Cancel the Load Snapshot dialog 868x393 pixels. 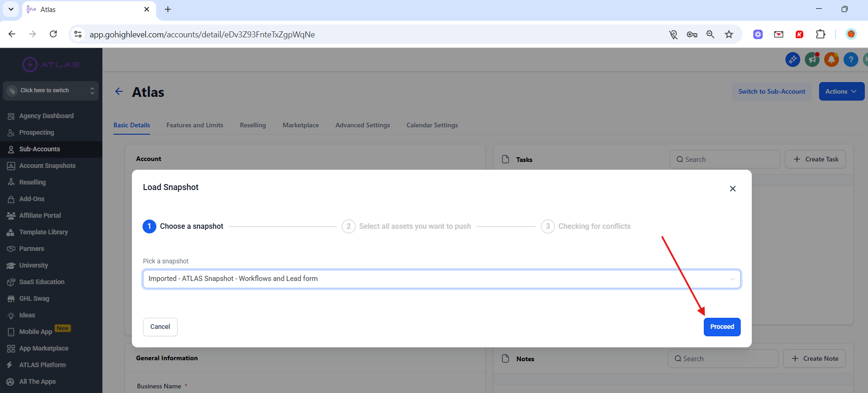pyautogui.click(x=160, y=327)
